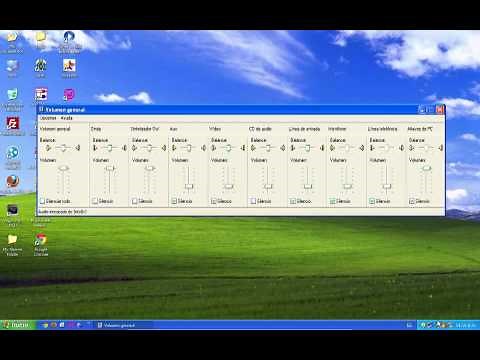
Task: Toggle Silencio for the Micrófono channel
Action: [x=332, y=201]
